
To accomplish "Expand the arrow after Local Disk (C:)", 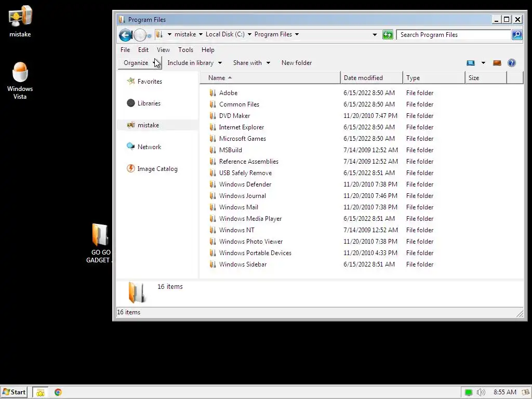I will 249,34.
